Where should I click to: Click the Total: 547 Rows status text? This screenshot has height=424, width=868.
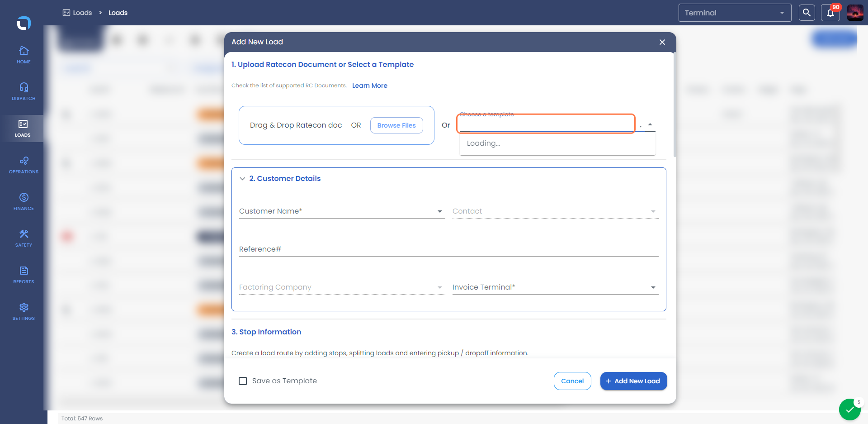(82, 419)
